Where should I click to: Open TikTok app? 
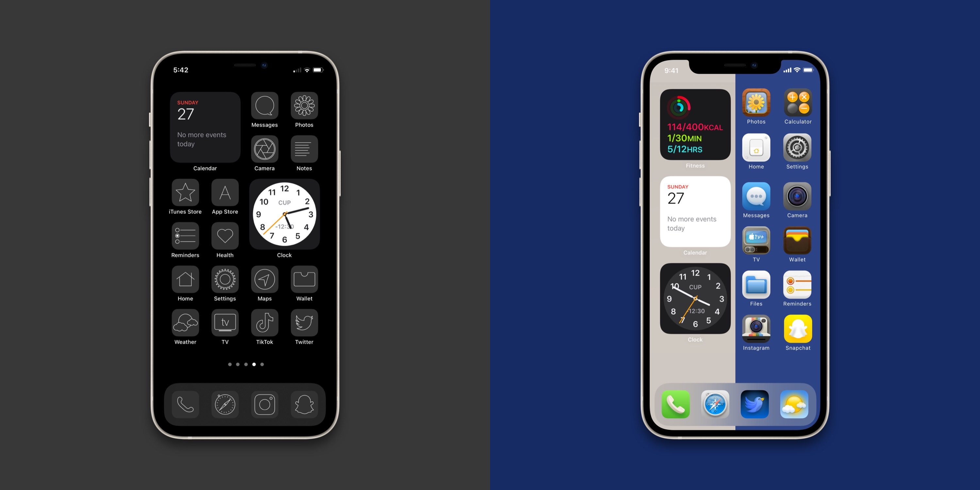click(266, 327)
